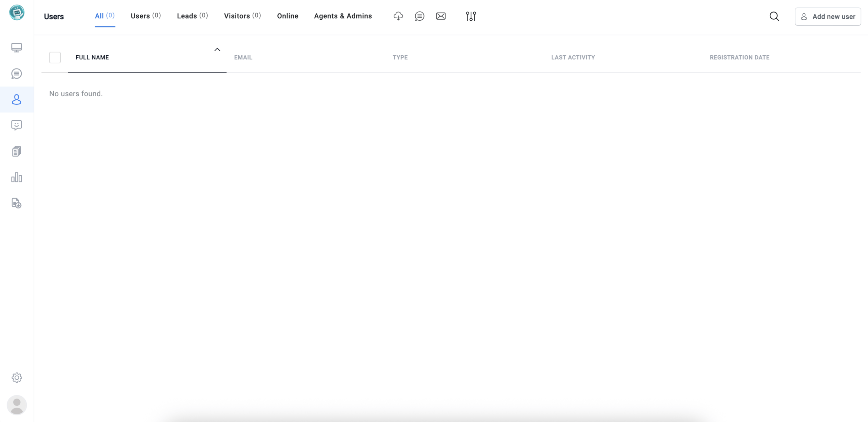Open the reports bar chart icon
The height and width of the screenshot is (422, 868).
[17, 177]
